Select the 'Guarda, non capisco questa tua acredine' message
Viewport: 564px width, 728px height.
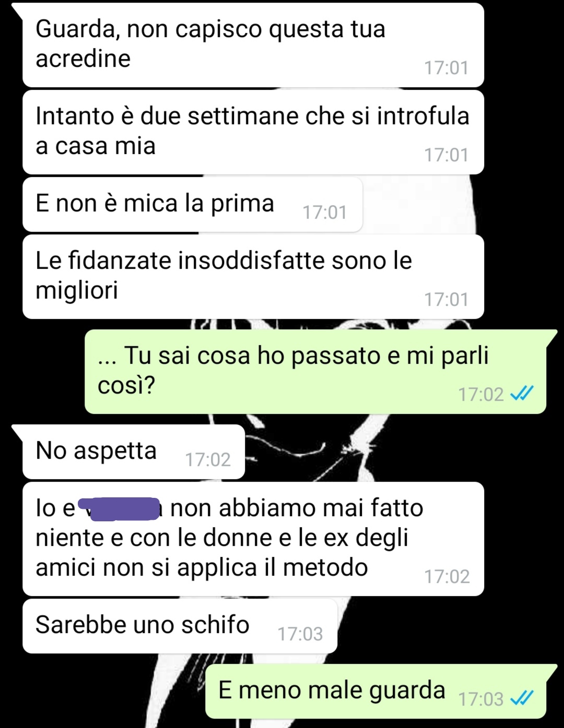[x=253, y=45]
